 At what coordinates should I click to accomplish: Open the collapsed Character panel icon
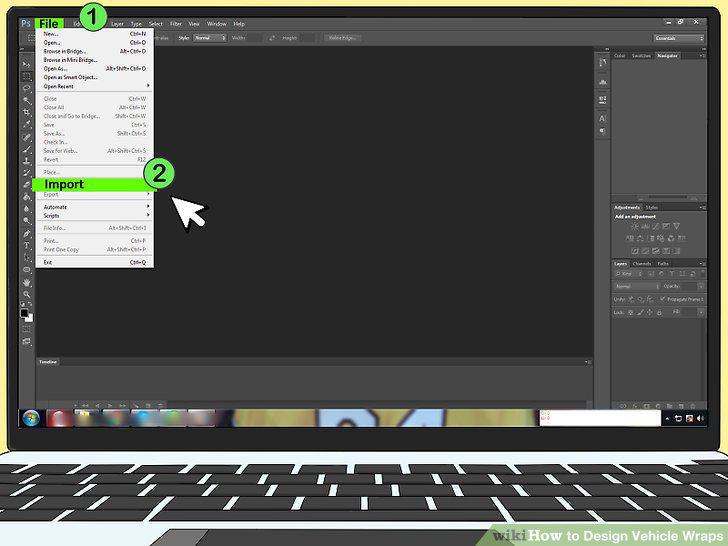click(602, 119)
